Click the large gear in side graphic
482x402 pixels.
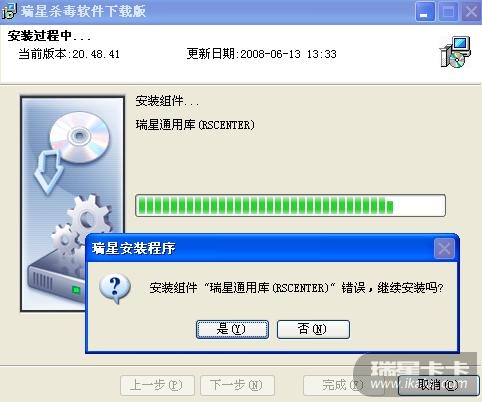(89, 217)
